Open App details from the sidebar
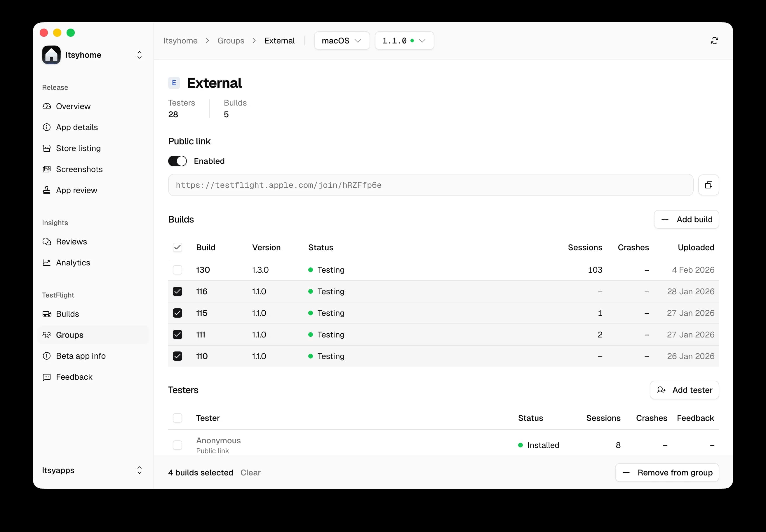The height and width of the screenshot is (532, 766). pos(77,127)
